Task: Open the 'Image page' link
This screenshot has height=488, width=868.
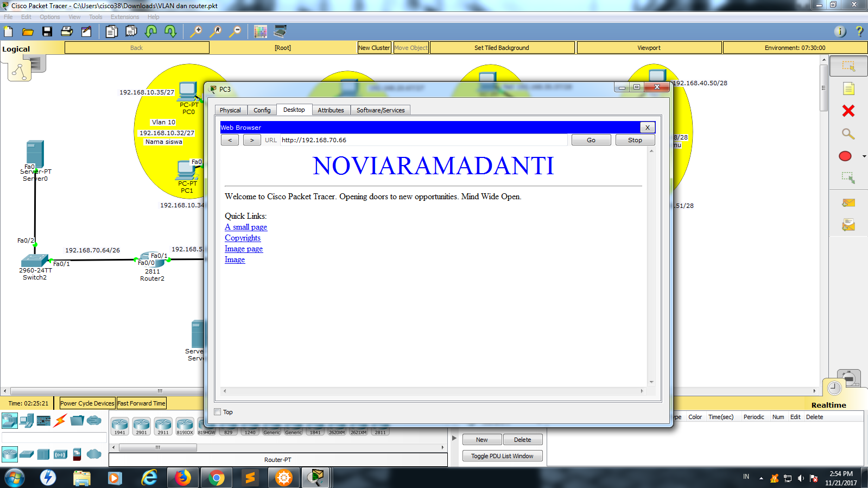Action: point(244,249)
